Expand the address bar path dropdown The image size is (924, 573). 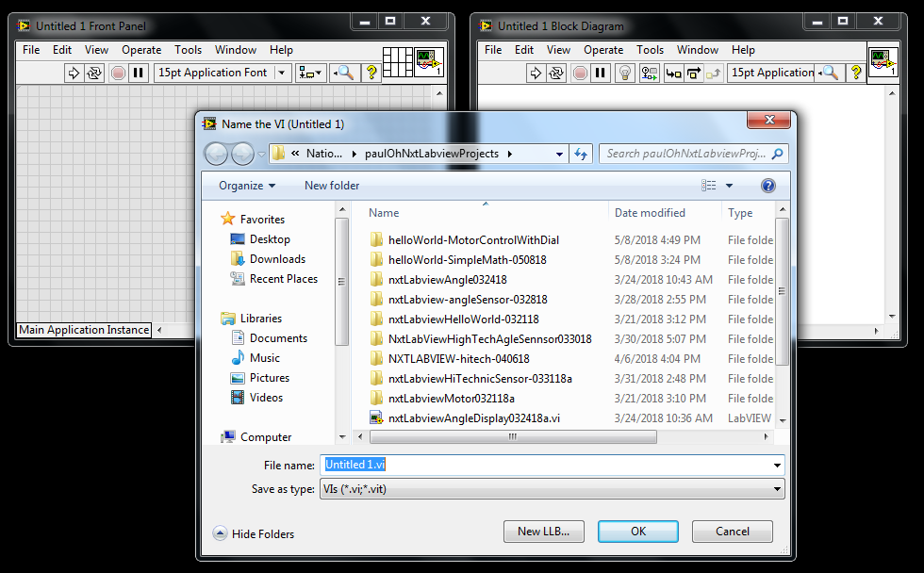[559, 155]
